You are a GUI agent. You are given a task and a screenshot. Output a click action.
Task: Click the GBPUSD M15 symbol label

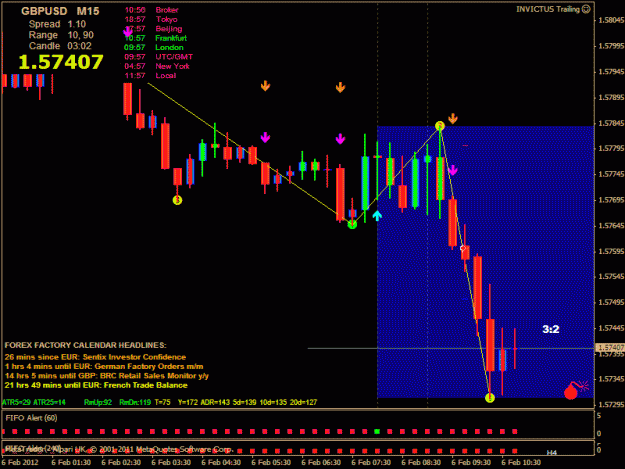point(60,11)
